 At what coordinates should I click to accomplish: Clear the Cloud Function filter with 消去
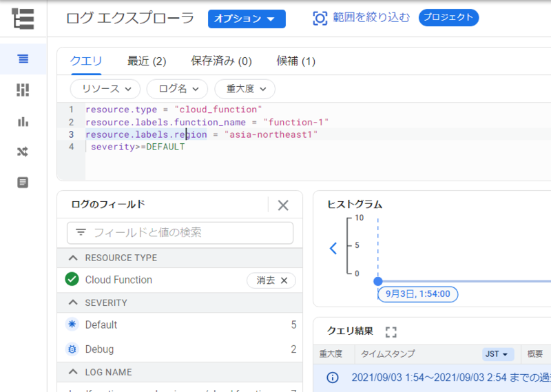(271, 280)
